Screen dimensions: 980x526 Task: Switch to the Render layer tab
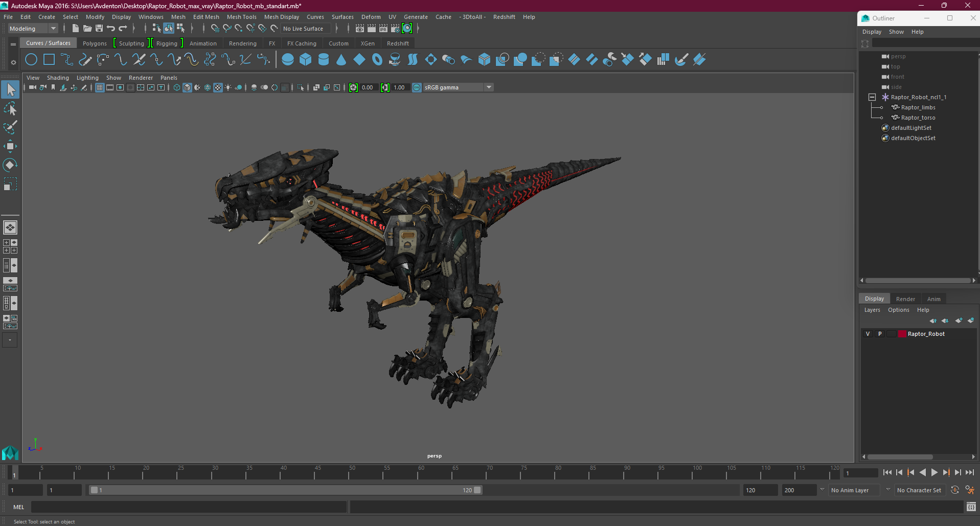point(905,299)
